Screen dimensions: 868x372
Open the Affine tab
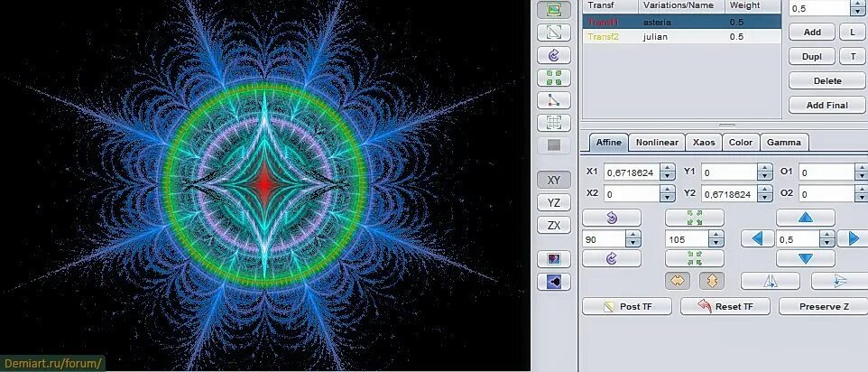coord(609,143)
